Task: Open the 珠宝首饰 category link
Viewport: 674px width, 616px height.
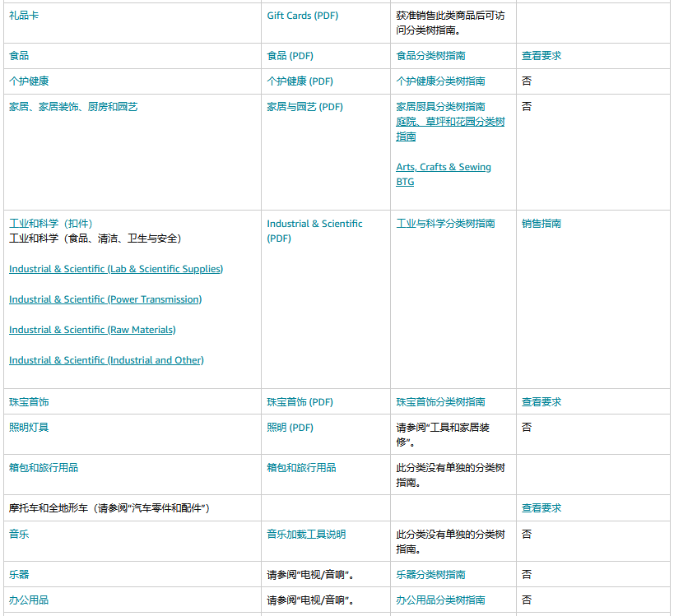Action: (29, 402)
